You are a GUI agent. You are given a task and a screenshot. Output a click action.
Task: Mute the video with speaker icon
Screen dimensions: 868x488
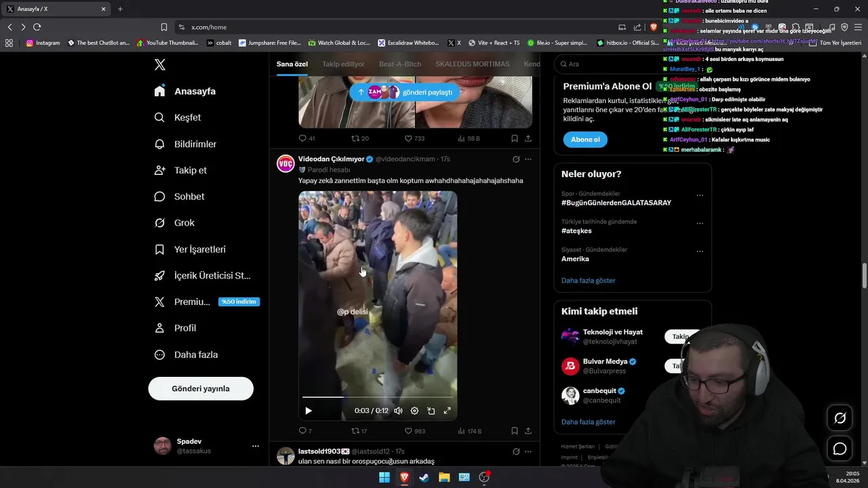(398, 411)
